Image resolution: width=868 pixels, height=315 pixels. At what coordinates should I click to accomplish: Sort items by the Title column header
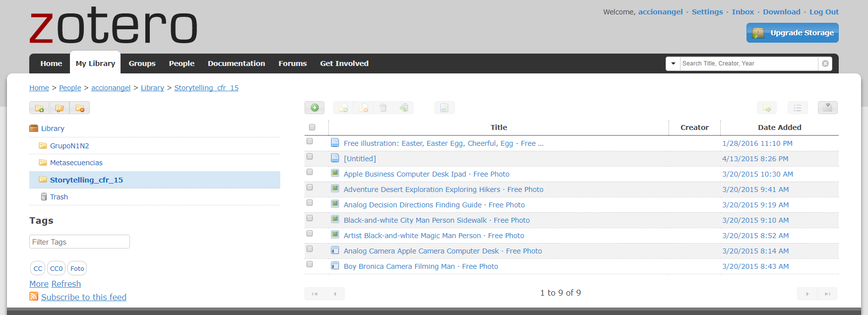coord(498,127)
